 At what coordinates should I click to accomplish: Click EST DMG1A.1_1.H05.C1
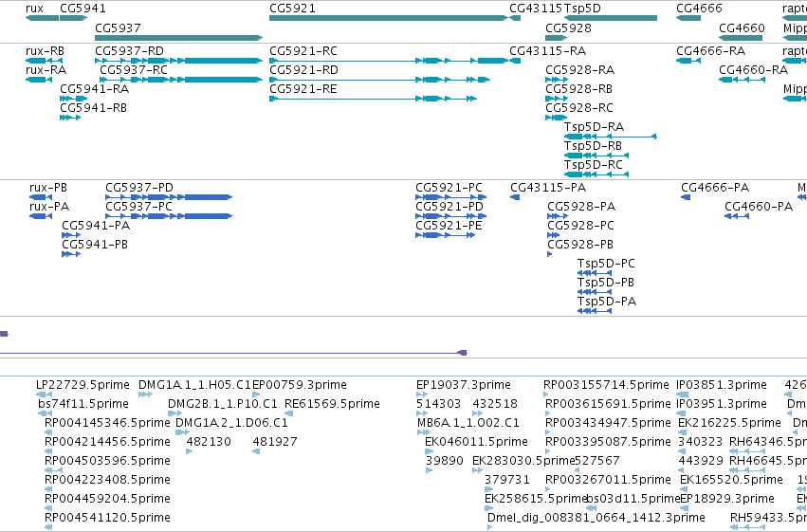pyautogui.click(x=194, y=385)
